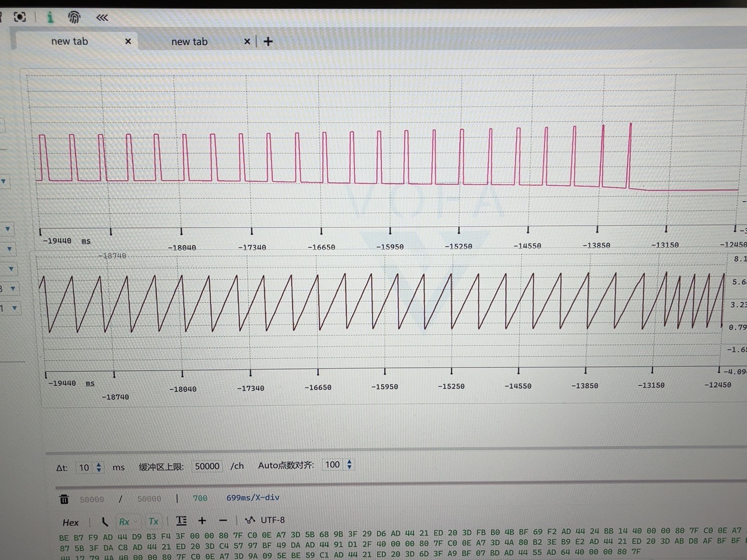Click the 'ms' unit on lower chart axis
Screen dimensions: 747x560
[x=90, y=383]
